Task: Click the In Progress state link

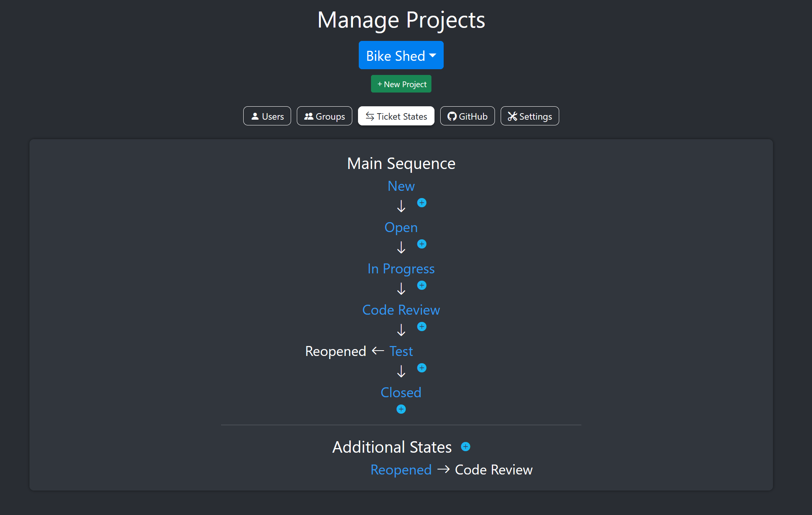Action: [401, 269]
